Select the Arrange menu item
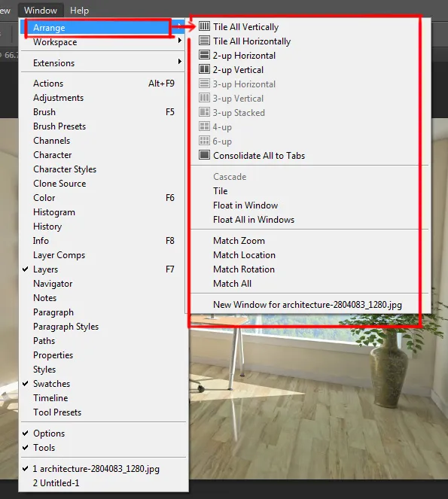Image resolution: width=448 pixels, height=499 pixels. pos(102,28)
